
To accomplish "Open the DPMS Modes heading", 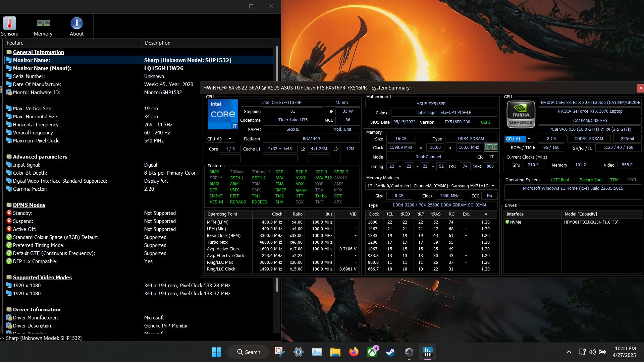I will pyautogui.click(x=29, y=205).
